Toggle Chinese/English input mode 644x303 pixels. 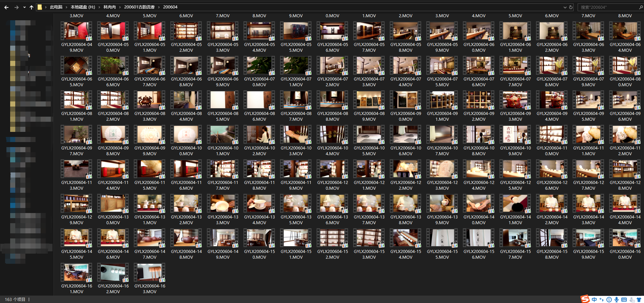594,300
